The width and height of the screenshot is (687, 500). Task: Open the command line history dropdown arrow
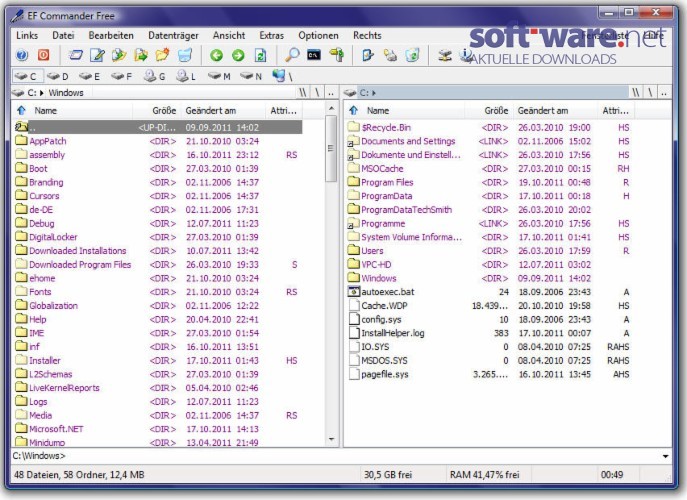click(x=665, y=456)
